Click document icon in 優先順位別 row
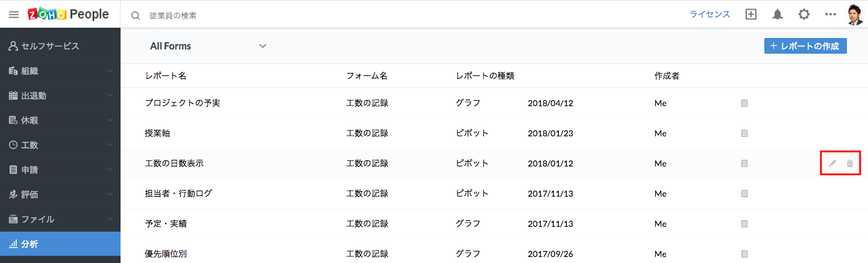This screenshot has height=263, width=868. point(744,254)
